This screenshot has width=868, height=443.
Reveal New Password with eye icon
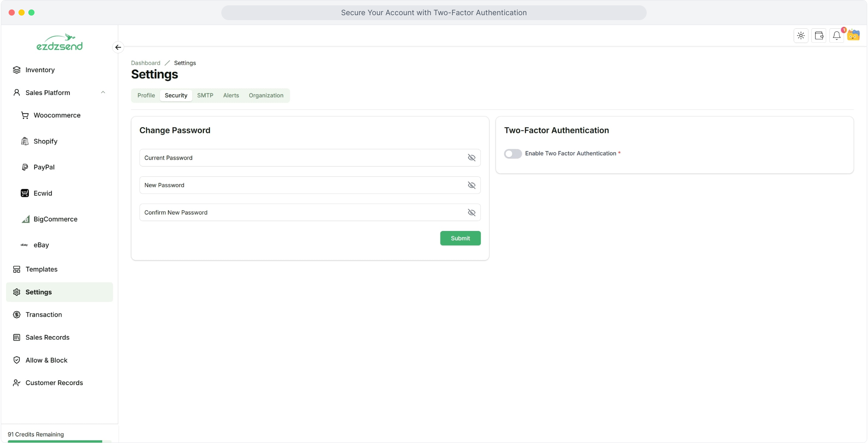(x=471, y=185)
